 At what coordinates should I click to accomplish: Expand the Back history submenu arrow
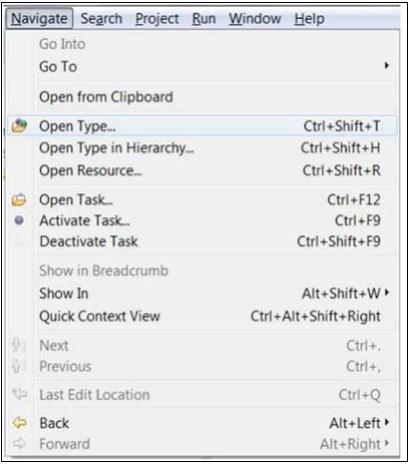[x=387, y=422]
